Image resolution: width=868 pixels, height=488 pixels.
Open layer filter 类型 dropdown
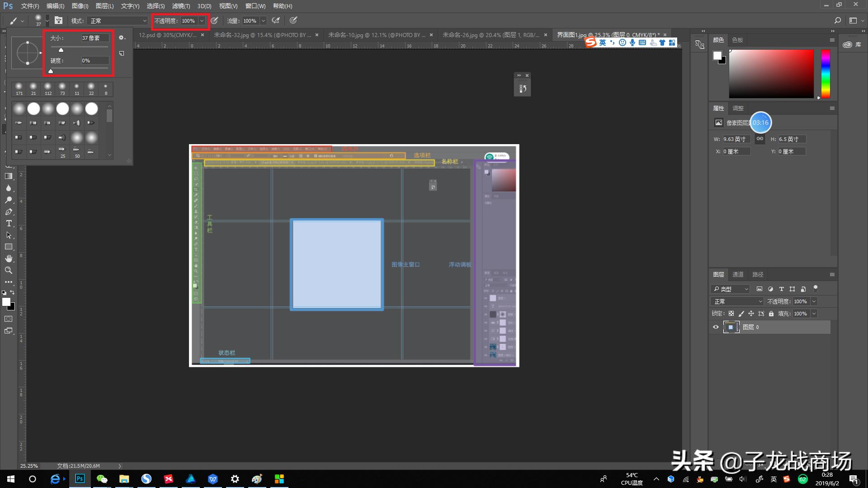pyautogui.click(x=730, y=289)
